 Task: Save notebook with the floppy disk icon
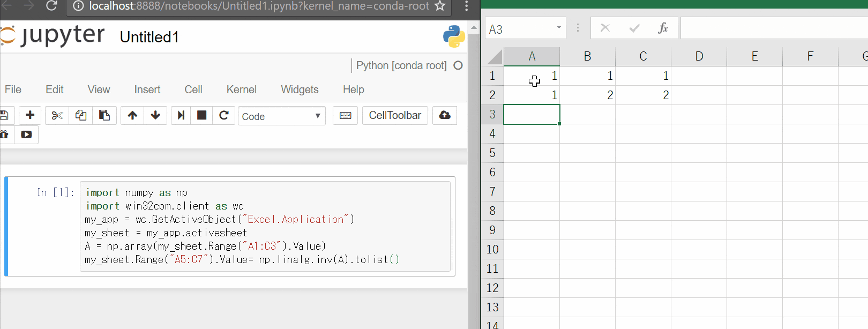[4, 115]
